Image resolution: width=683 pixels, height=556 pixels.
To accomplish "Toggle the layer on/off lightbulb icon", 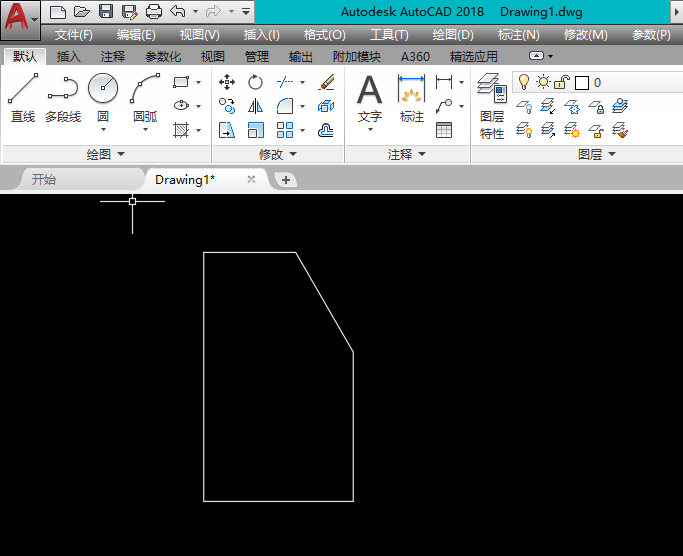I will pos(524,82).
